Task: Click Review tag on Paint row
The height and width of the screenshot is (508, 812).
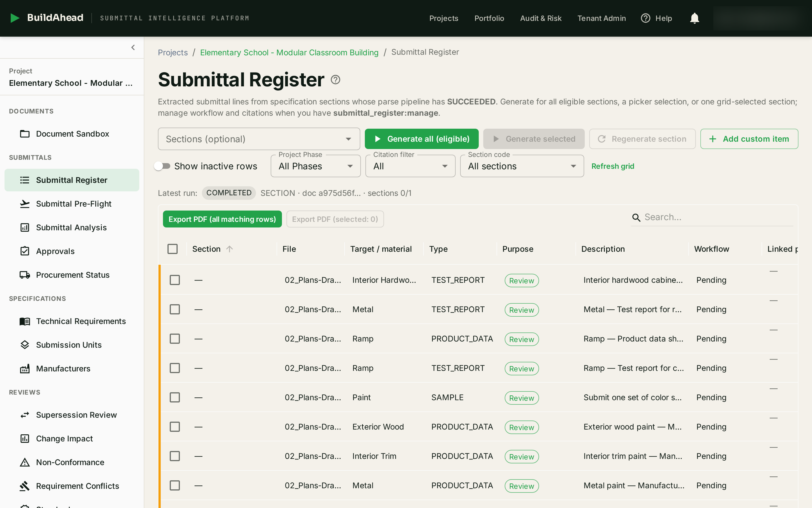Action: 521,398
